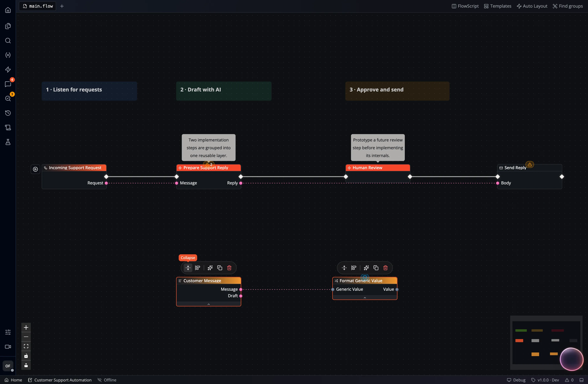
Task: Open comments icon with badge 4
Action: point(8,84)
